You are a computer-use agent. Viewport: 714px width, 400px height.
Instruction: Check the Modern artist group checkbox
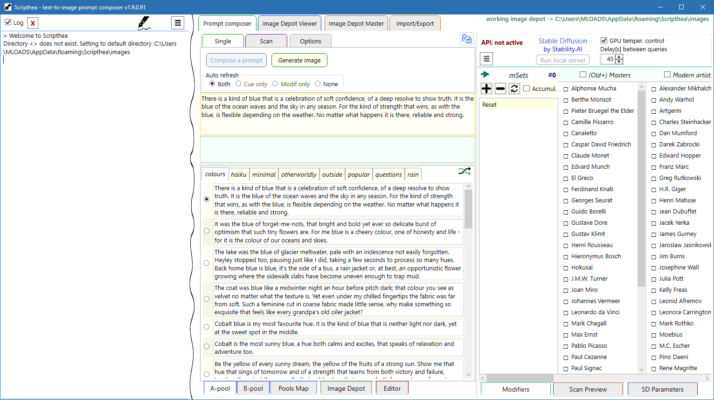(667, 74)
